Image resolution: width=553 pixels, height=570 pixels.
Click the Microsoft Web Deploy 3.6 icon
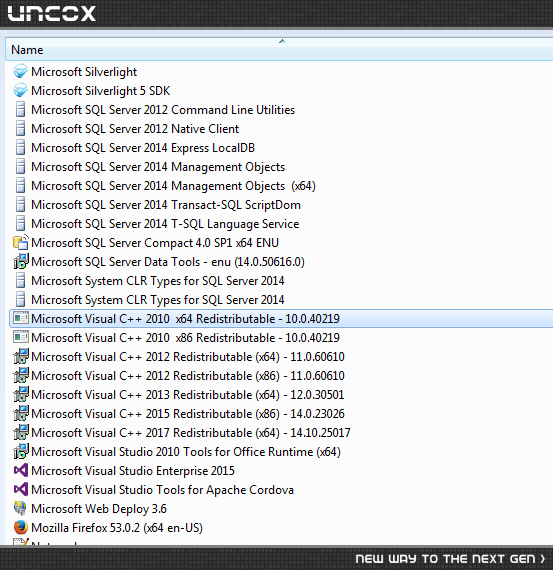(x=20, y=508)
